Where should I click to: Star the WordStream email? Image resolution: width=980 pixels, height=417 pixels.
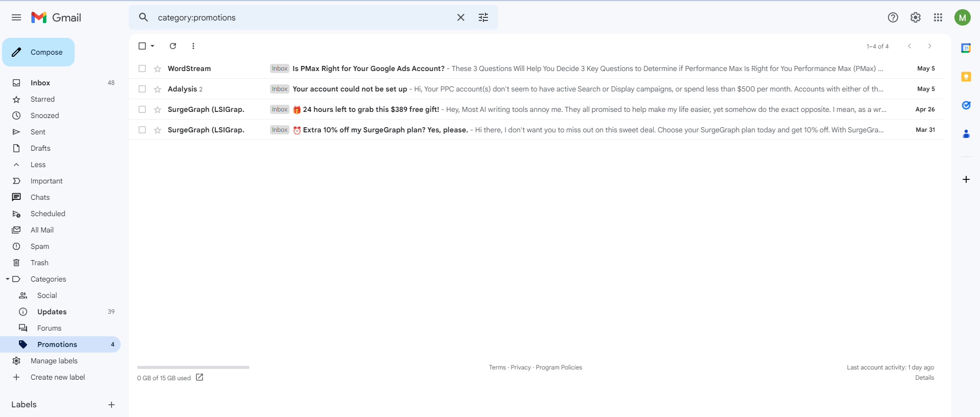coord(158,68)
